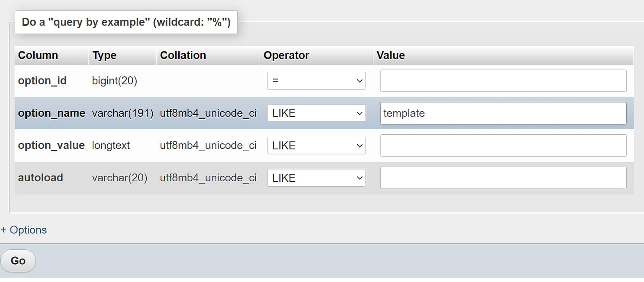Screen dimensions: 644x282
Task: Open the option_name LIKE operator dropdown
Action: pyautogui.click(x=316, y=113)
